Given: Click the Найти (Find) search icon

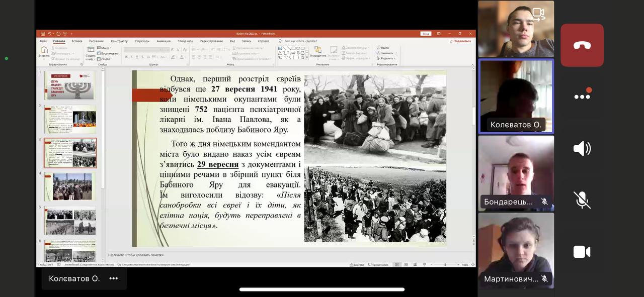Looking at the screenshot, I should [x=383, y=48].
